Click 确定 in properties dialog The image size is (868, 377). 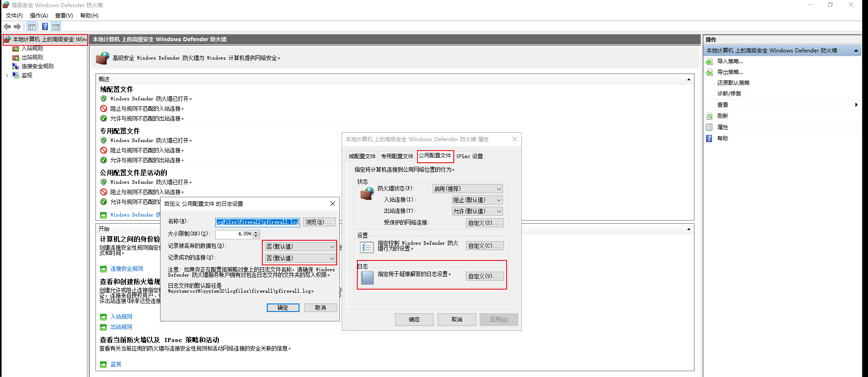414,320
